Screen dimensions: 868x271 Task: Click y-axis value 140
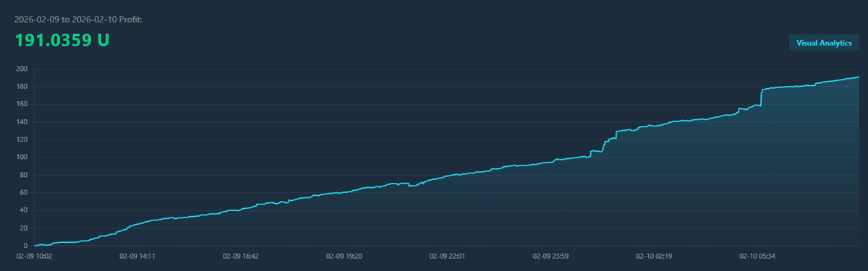21,122
